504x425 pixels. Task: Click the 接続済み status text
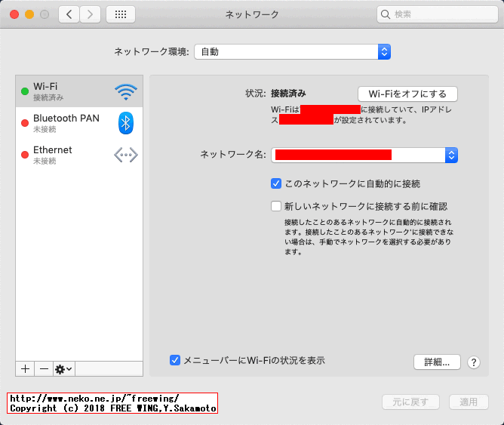pos(288,94)
